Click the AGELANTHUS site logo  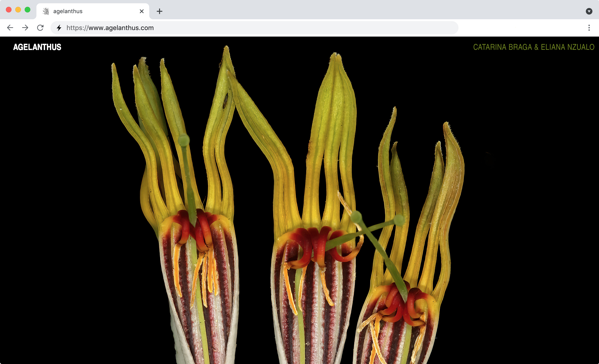pos(37,47)
